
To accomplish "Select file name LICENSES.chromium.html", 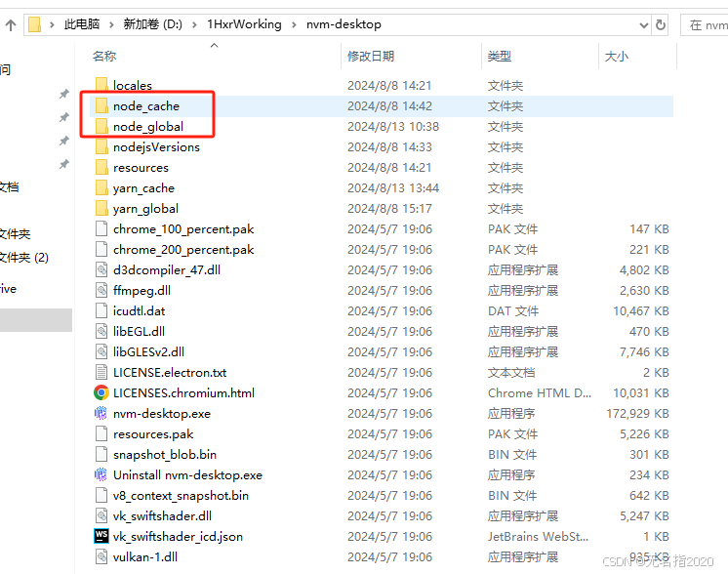I will (x=183, y=392).
